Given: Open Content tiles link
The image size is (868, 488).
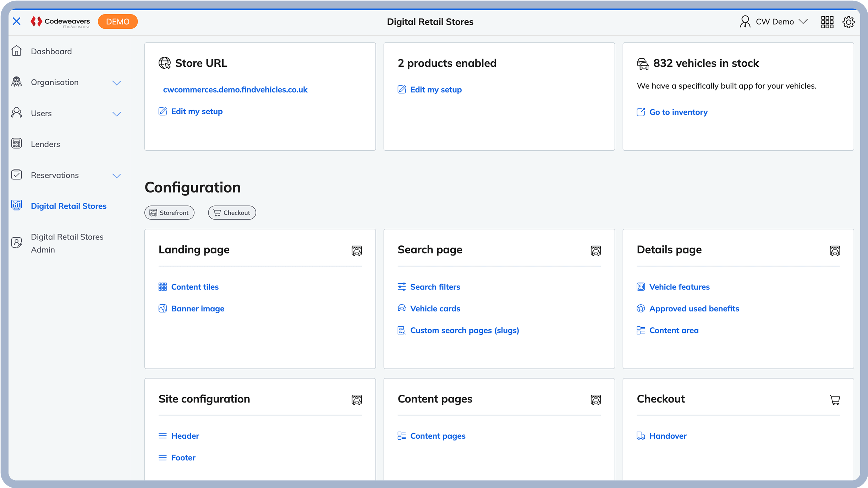Looking at the screenshot, I should tap(195, 287).
